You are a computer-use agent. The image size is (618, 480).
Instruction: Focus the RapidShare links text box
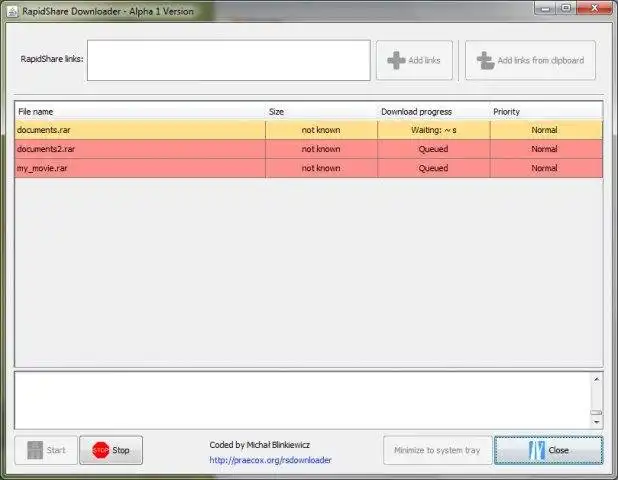pos(229,60)
